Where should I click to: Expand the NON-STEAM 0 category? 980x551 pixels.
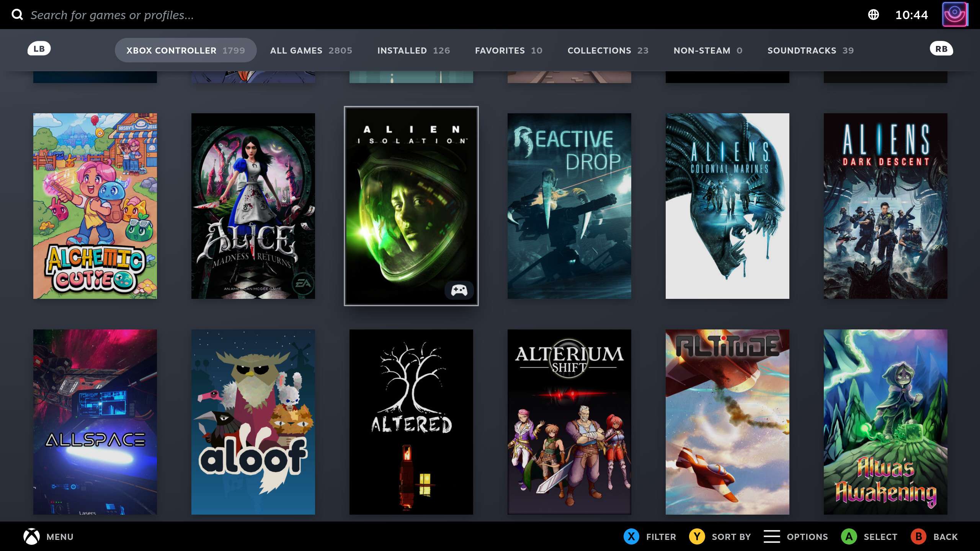click(x=707, y=51)
